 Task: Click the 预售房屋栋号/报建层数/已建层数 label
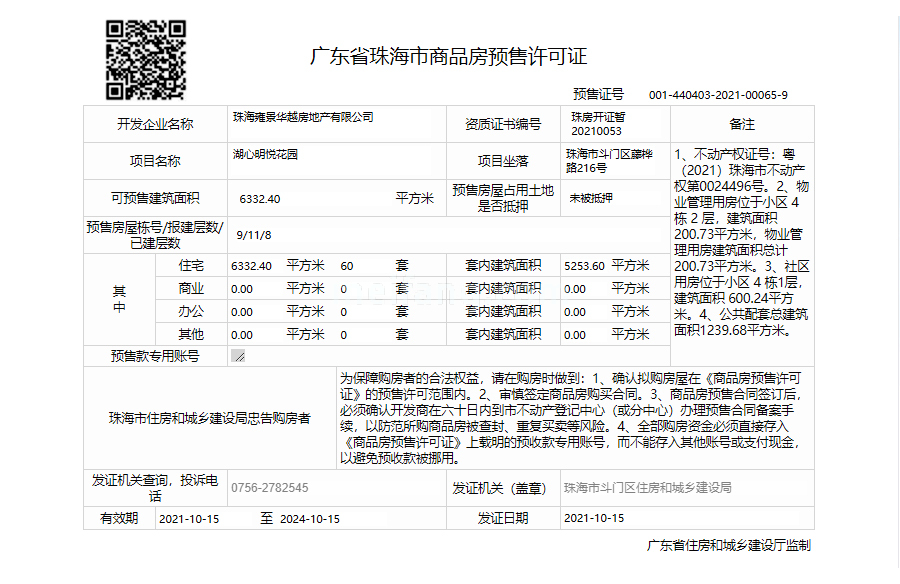click(x=155, y=235)
